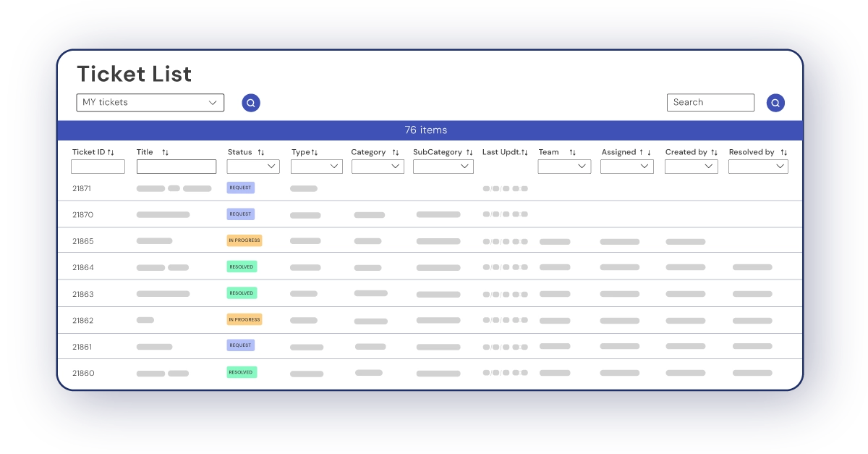Click the Team column sort arrows
Image resolution: width=868 pixels, height=454 pixels.
572,153
